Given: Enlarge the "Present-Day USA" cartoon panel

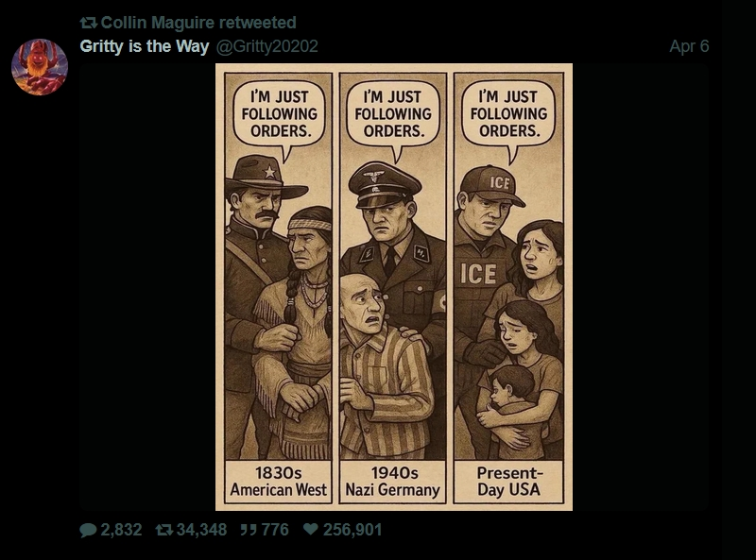Looking at the screenshot, I should coord(508,288).
